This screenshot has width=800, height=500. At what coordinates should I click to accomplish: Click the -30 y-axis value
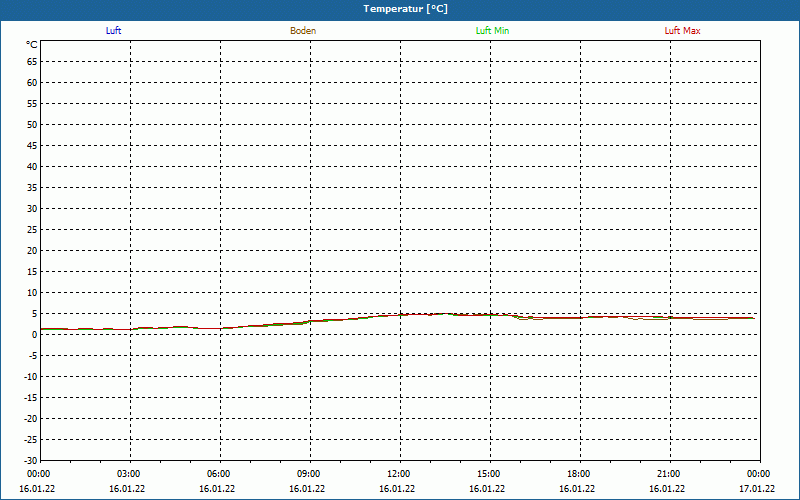tap(31, 461)
